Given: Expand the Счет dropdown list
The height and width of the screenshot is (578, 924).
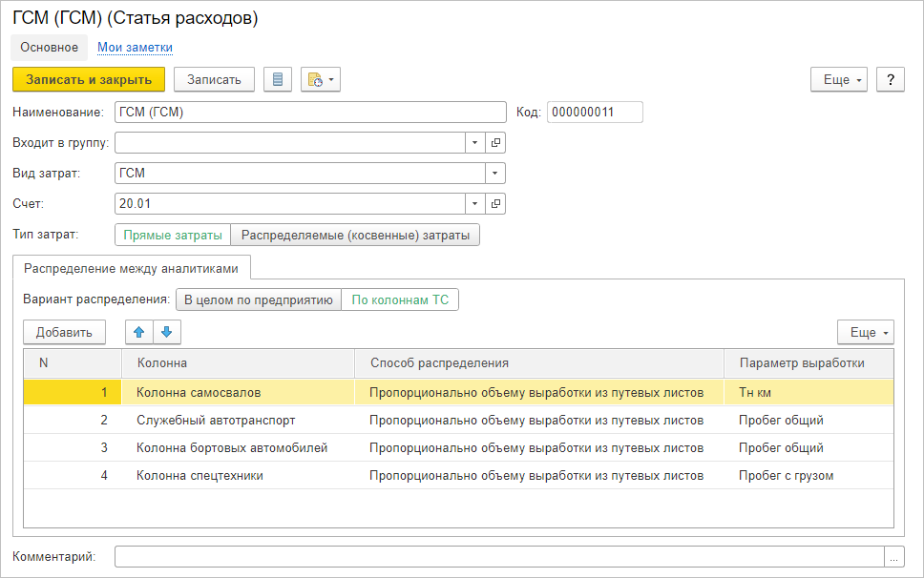Looking at the screenshot, I should (475, 203).
